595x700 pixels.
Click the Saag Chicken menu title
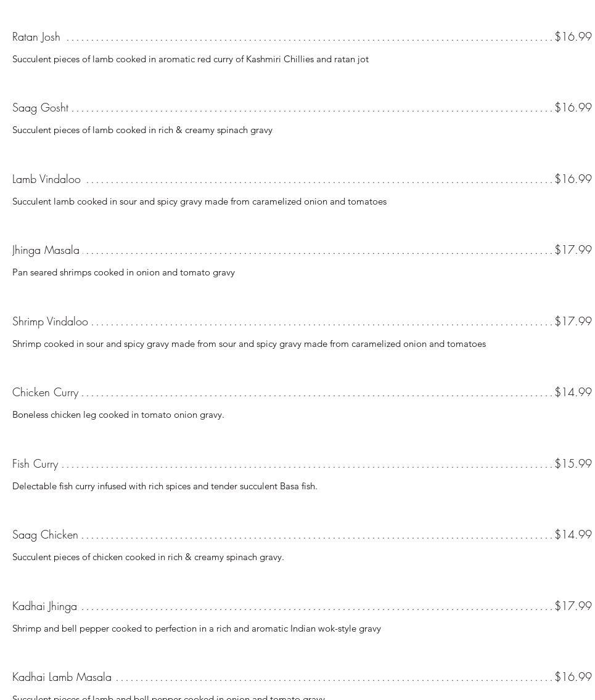click(45, 535)
